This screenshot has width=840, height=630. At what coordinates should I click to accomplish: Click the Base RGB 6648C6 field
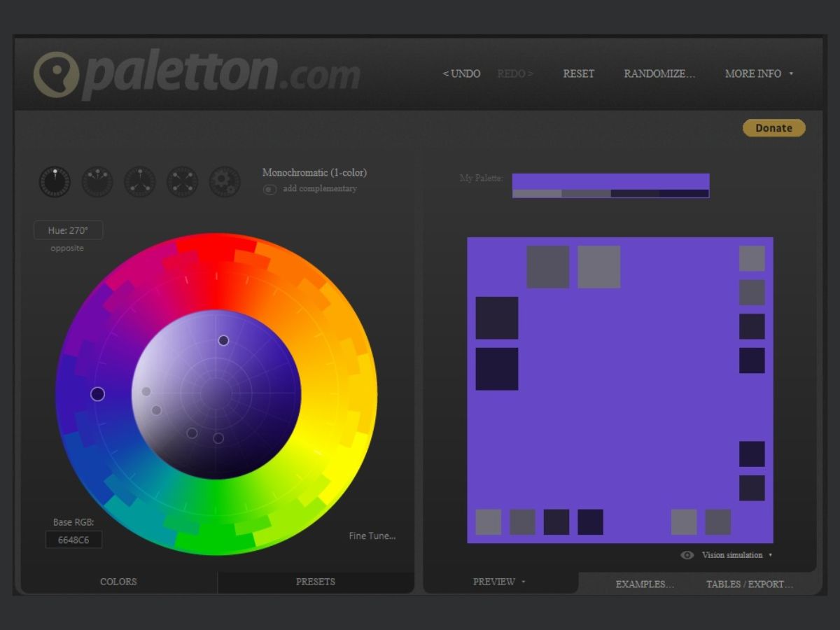(73, 540)
